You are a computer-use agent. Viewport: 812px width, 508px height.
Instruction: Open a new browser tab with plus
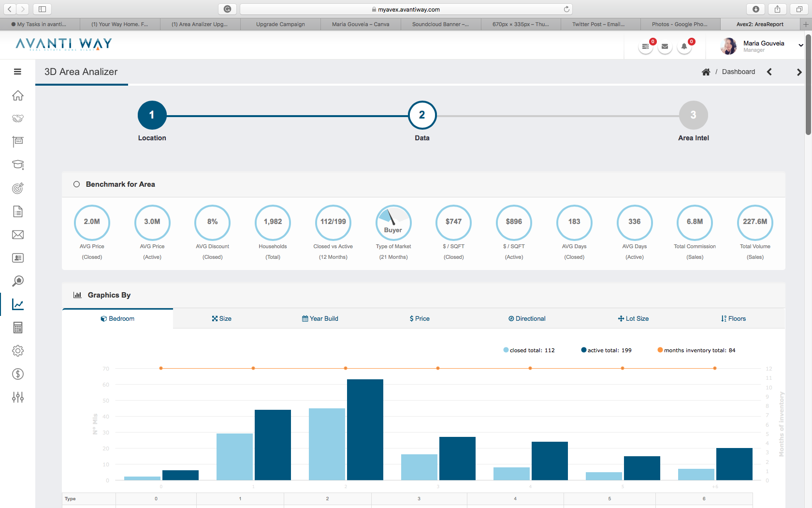[x=806, y=24]
